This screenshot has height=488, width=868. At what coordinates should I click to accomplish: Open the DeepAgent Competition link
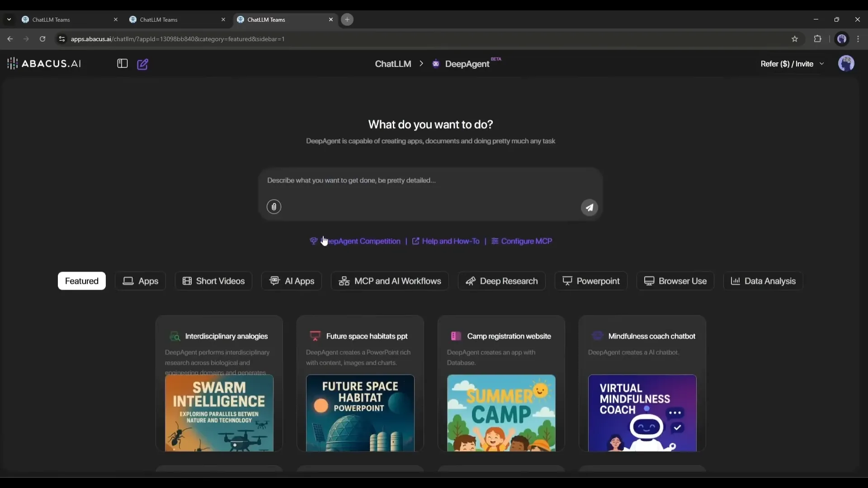[x=360, y=241]
